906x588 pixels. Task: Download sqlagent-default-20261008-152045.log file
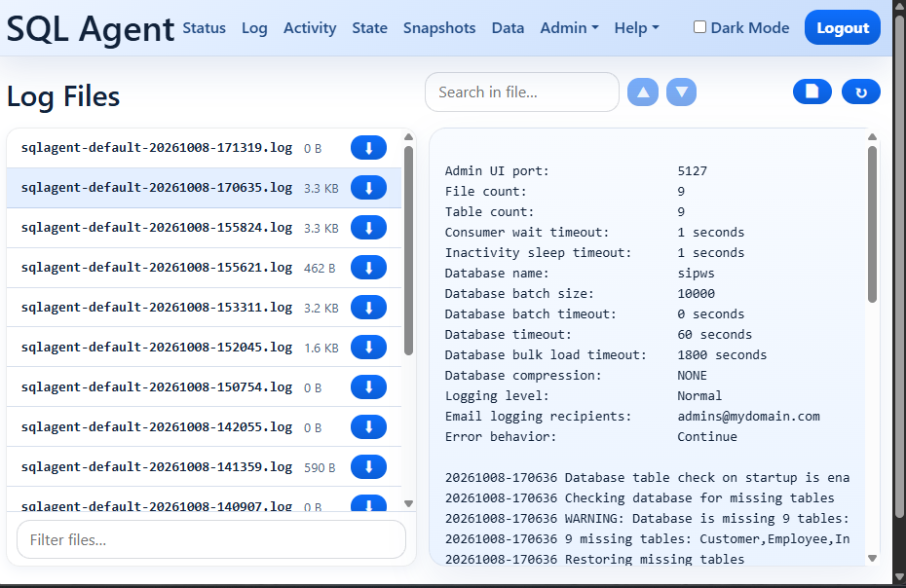coord(368,348)
